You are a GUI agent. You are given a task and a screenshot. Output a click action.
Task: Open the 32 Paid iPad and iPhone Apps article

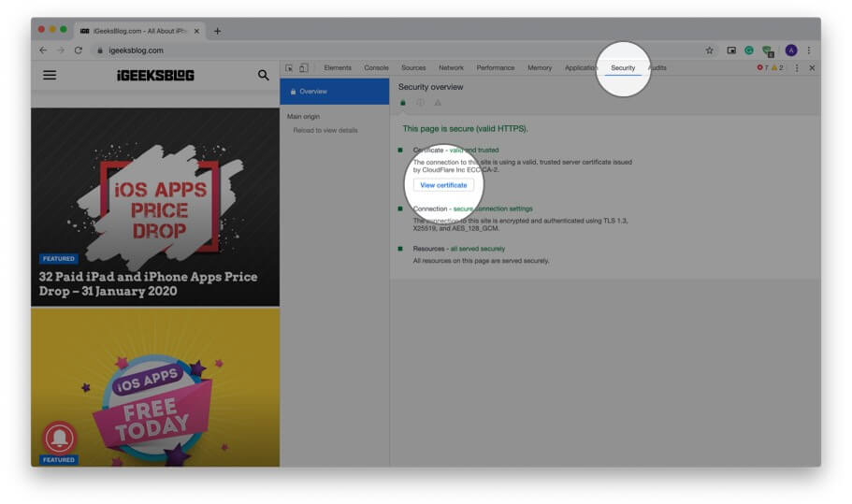(148, 283)
